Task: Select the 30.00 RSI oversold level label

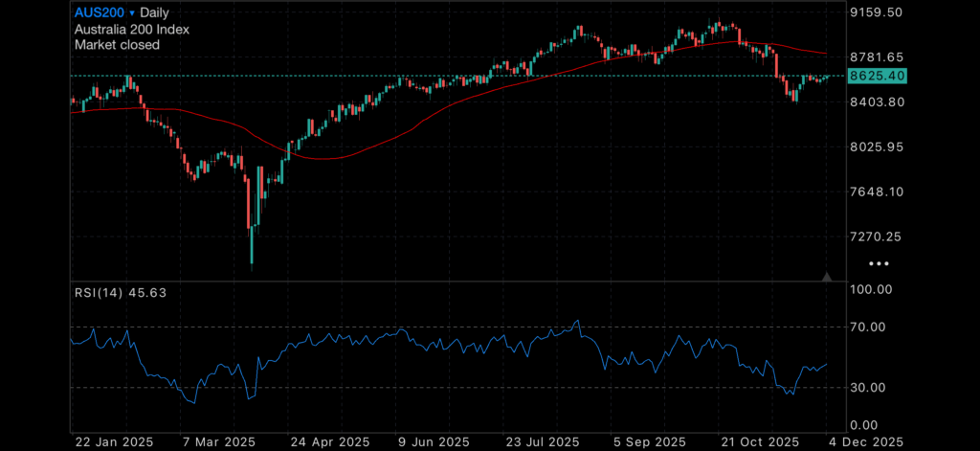Action: point(872,387)
